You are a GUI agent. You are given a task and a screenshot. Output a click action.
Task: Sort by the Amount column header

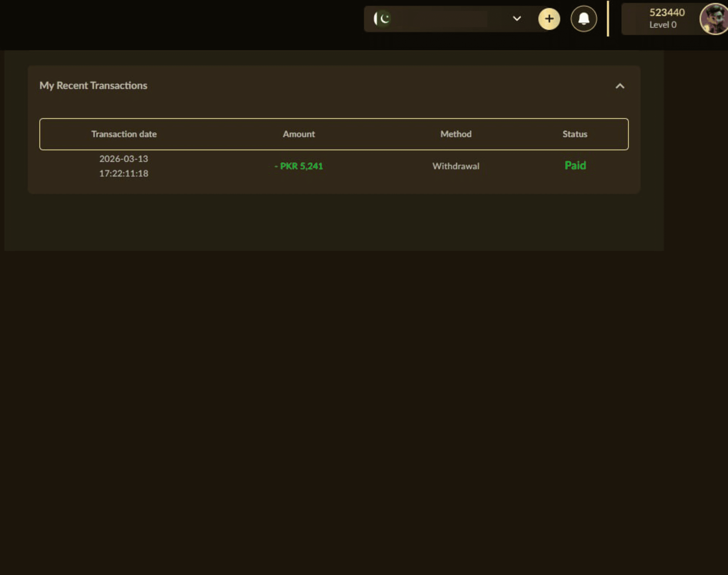point(298,134)
